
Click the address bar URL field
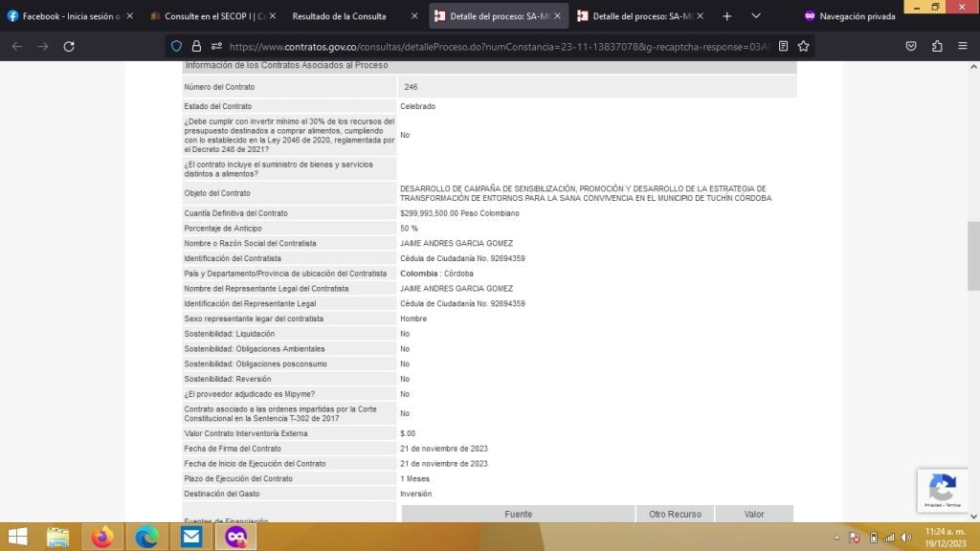tap(499, 46)
